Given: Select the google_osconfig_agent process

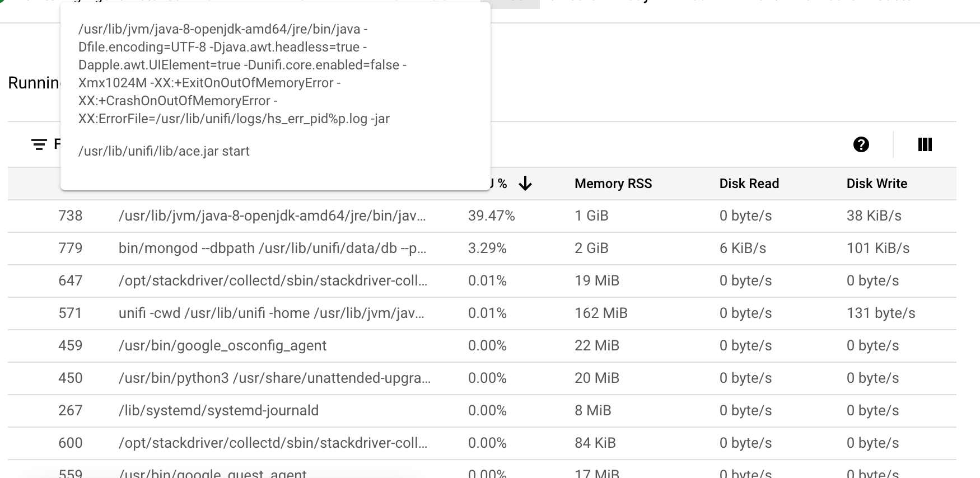Looking at the screenshot, I should pos(222,345).
